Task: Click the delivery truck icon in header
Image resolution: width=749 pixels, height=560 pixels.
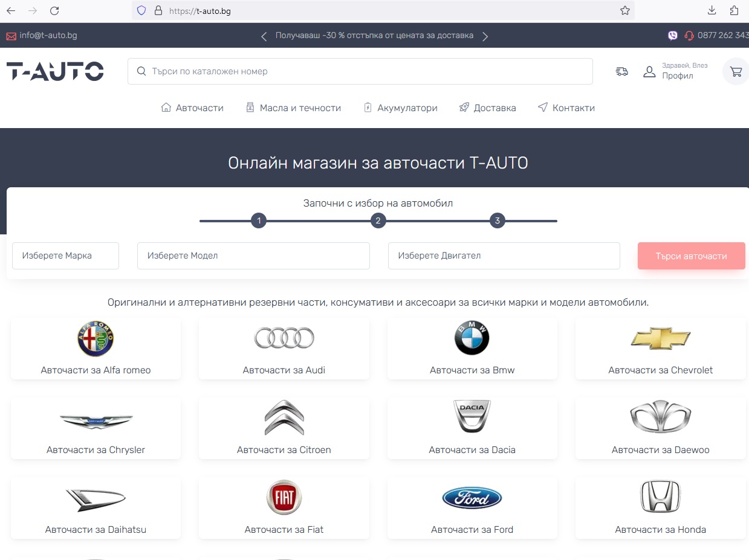Action: pos(621,71)
